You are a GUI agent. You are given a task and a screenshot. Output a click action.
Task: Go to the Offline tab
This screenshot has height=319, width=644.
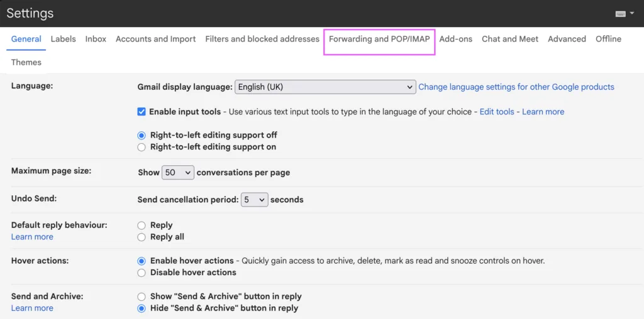pyautogui.click(x=608, y=39)
